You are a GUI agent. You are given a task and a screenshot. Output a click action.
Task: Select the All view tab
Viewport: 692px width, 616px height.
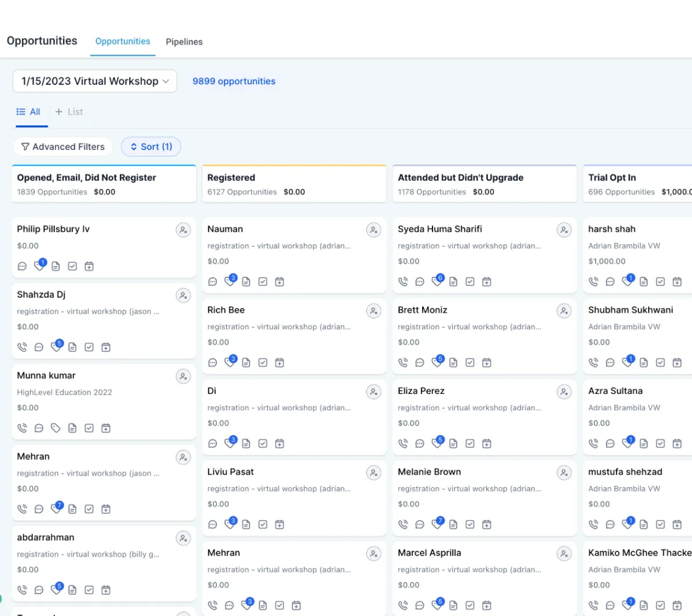(x=29, y=112)
